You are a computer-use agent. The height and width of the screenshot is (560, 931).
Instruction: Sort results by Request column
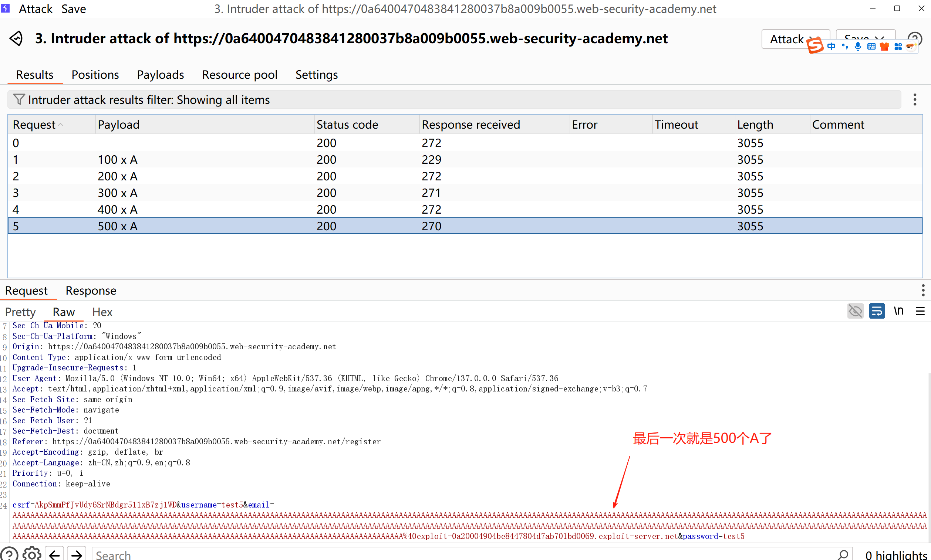[x=34, y=125]
